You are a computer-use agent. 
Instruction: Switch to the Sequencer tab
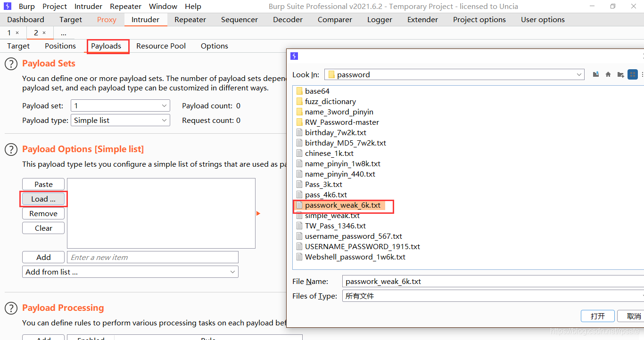239,19
